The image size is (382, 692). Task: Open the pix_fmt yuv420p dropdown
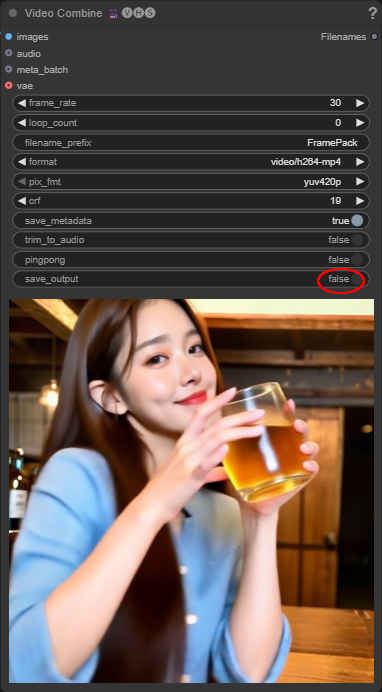pos(191,181)
